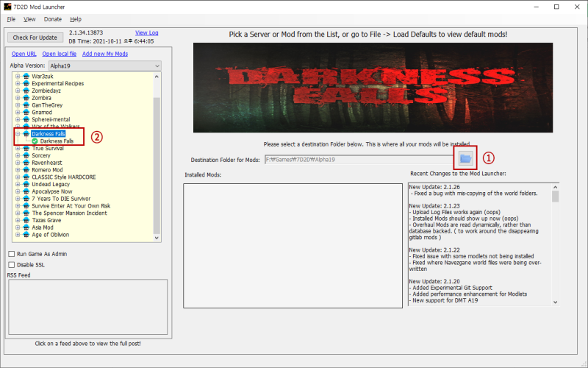Select the Asia Mod tree item
The image size is (588, 368).
tap(43, 227)
